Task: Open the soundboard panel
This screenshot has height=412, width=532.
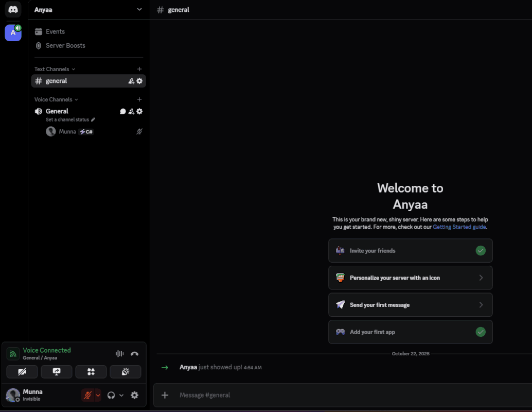Action: click(126, 372)
